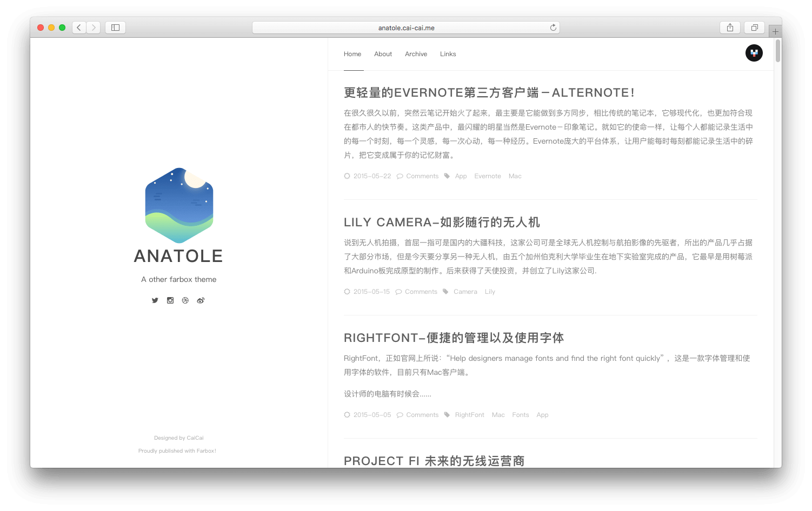The height and width of the screenshot is (511, 812).
Task: Go back to previous page
Action: tap(79, 28)
